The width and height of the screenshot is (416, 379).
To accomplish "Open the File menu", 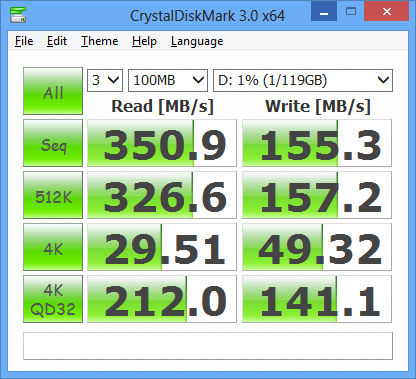I will (x=24, y=41).
